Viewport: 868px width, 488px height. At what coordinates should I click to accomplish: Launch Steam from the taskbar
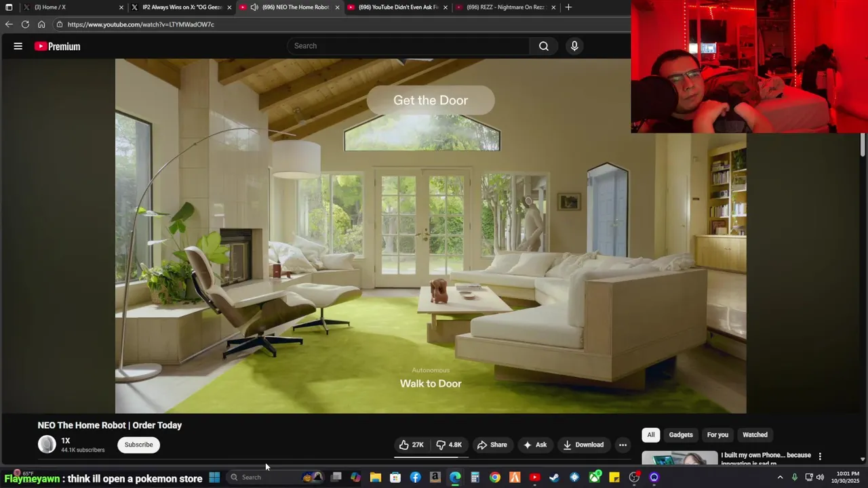pos(554,477)
